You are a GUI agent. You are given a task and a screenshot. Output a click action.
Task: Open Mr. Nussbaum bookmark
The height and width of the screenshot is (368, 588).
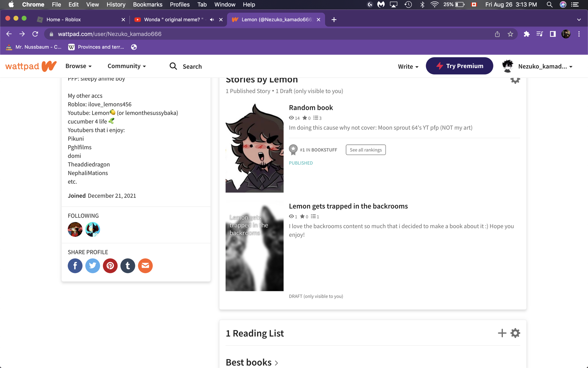(x=34, y=47)
